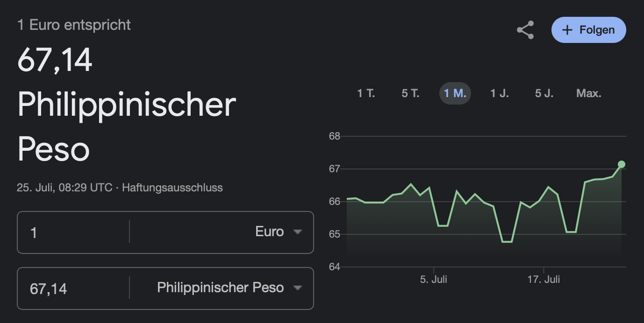Select the active 1 M. tab
Viewport: 644px width, 323px height.
pos(455,93)
